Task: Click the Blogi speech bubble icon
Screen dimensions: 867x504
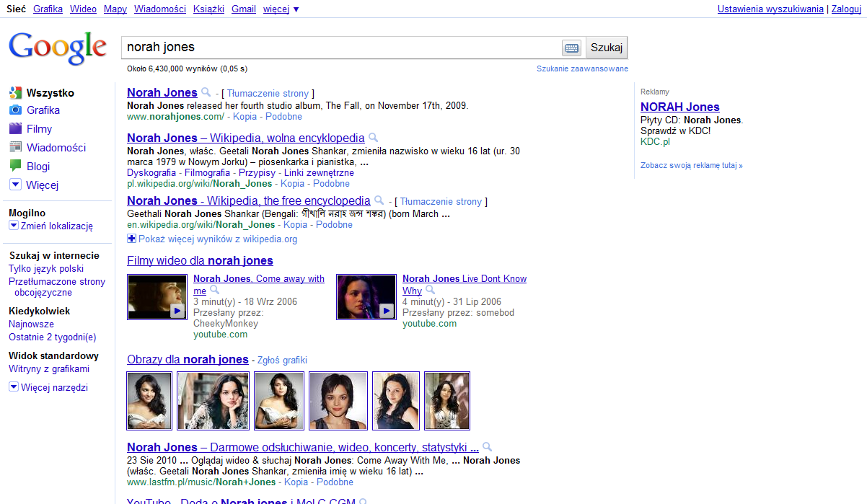Action: (x=15, y=166)
